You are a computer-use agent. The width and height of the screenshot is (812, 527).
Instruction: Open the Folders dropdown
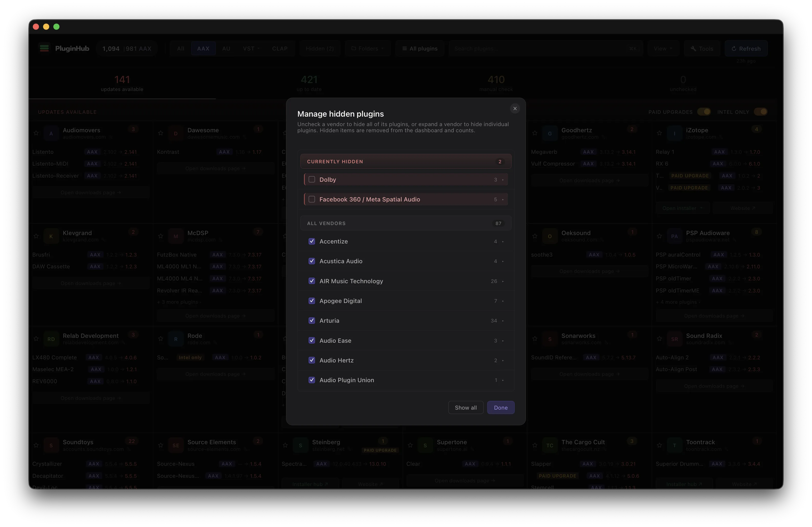coord(368,48)
